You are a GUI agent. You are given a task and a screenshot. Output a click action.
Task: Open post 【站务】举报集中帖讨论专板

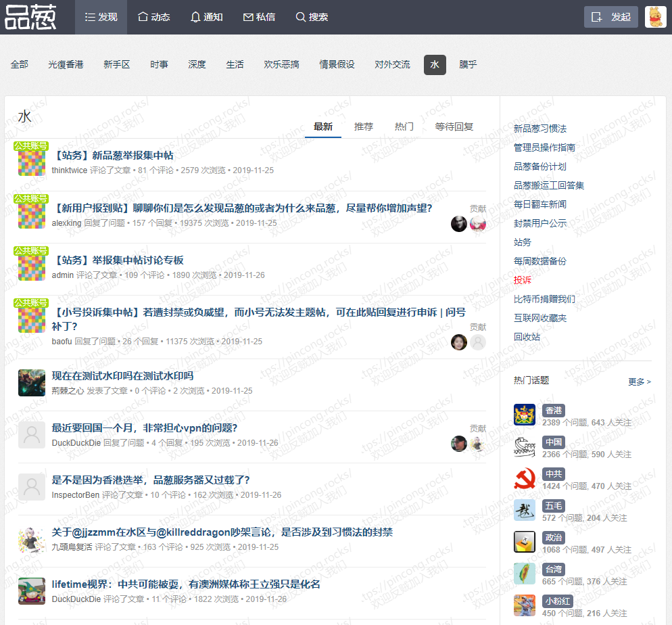pos(118,260)
